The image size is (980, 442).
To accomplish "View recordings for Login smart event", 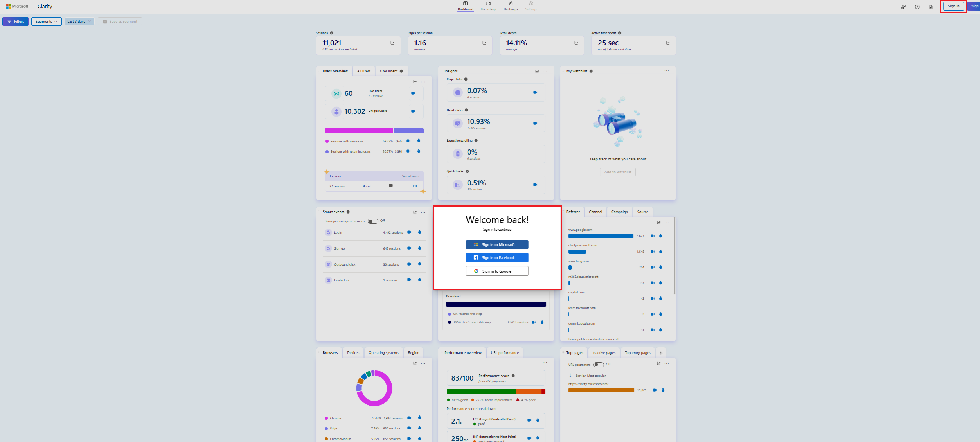I will coord(409,232).
